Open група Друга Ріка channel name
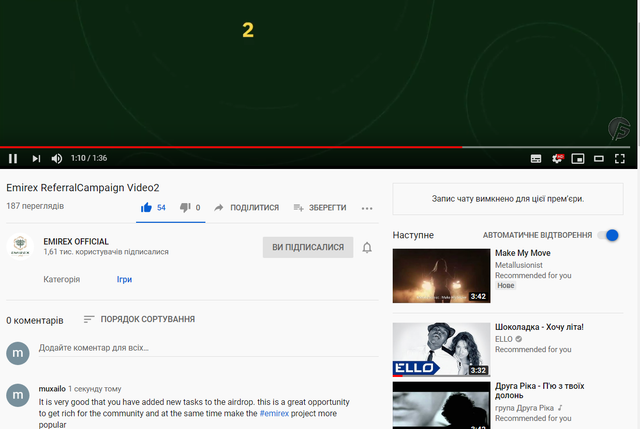640x429 pixels. (x=524, y=408)
